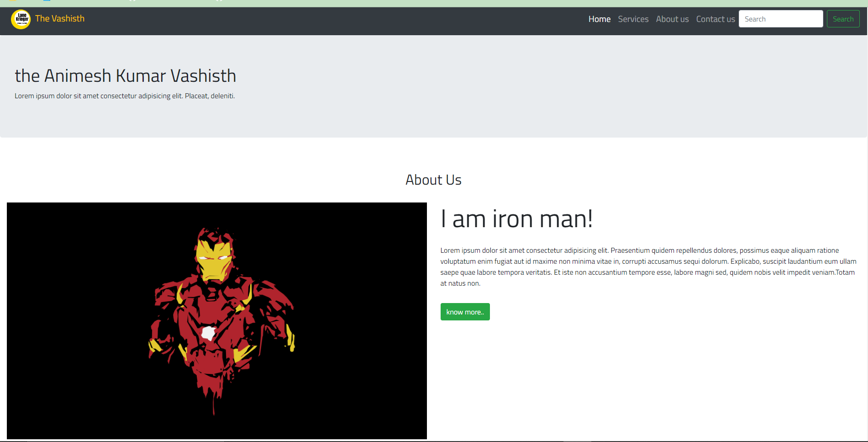Click the 'I am iron man!' heading
The image size is (868, 442).
coord(516,218)
